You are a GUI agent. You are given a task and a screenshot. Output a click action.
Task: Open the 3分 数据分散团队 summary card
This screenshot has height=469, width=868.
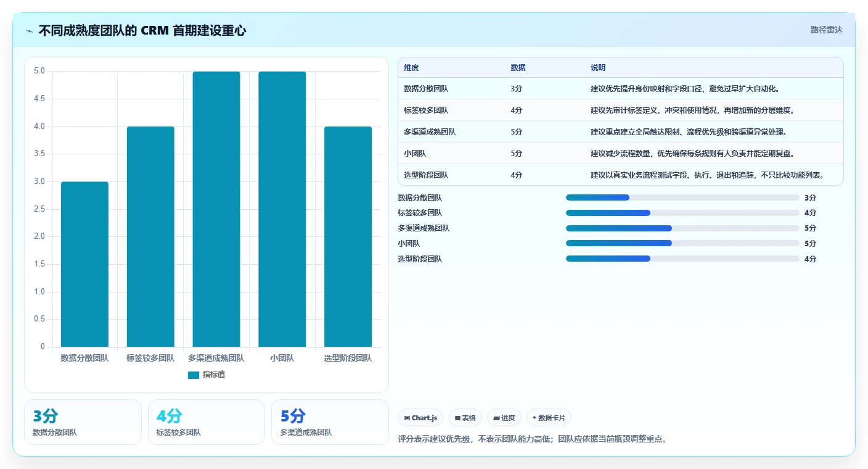click(83, 422)
